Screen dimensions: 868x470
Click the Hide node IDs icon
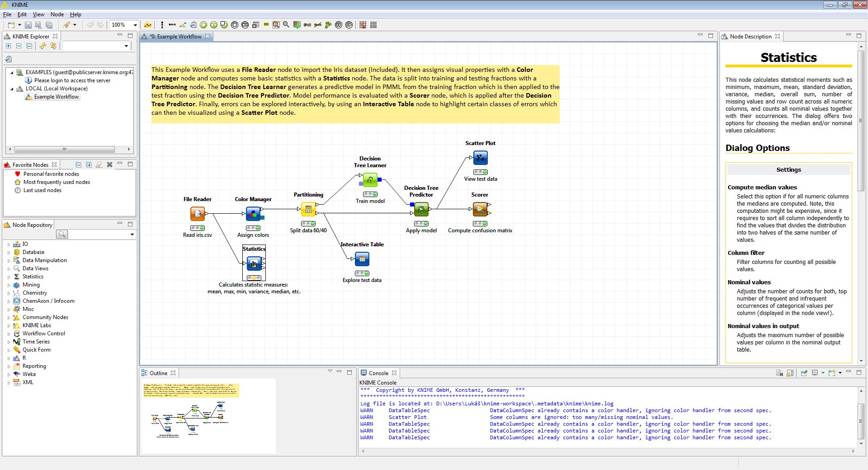point(307,25)
